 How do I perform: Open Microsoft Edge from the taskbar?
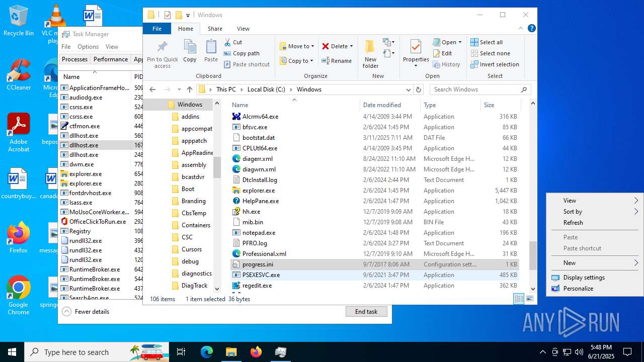207,352
